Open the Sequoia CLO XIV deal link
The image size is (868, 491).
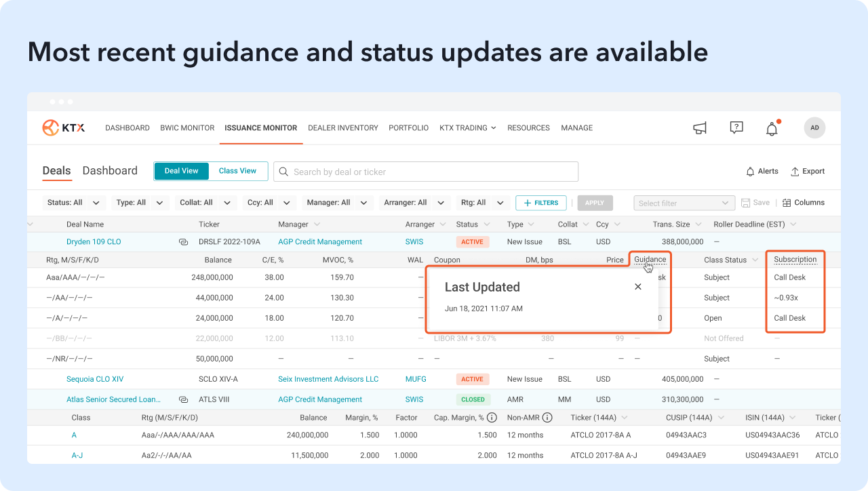pyautogui.click(x=95, y=379)
